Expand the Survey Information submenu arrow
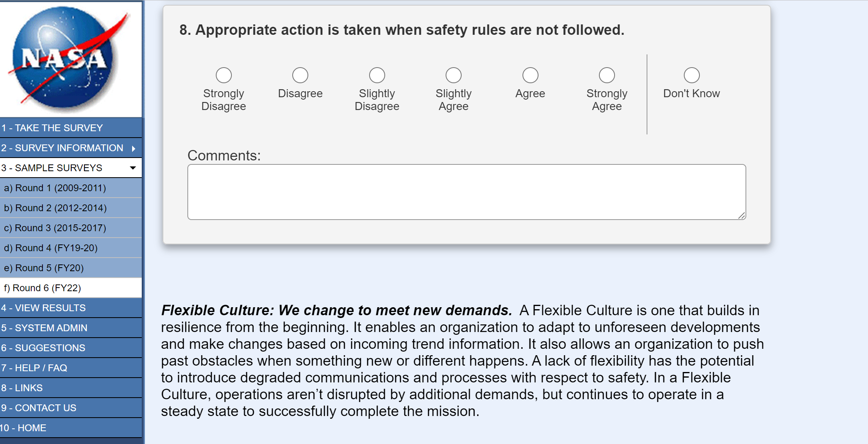 134,148
